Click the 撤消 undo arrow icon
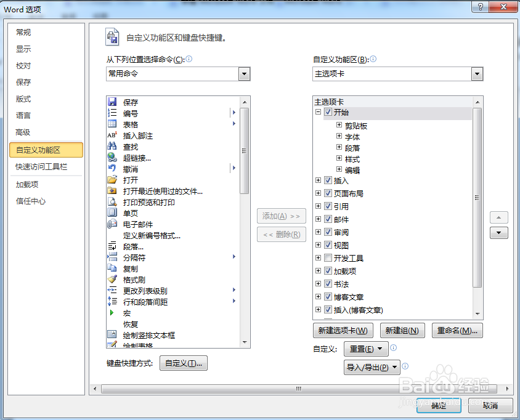Image resolution: width=520 pixels, height=420 pixels. point(112,168)
